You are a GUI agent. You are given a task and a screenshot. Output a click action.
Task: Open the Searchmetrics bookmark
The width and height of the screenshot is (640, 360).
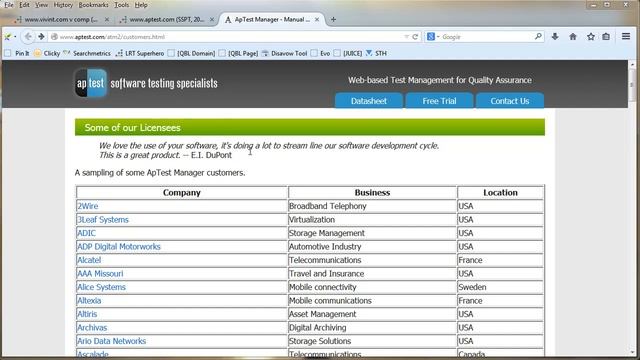tap(87, 53)
